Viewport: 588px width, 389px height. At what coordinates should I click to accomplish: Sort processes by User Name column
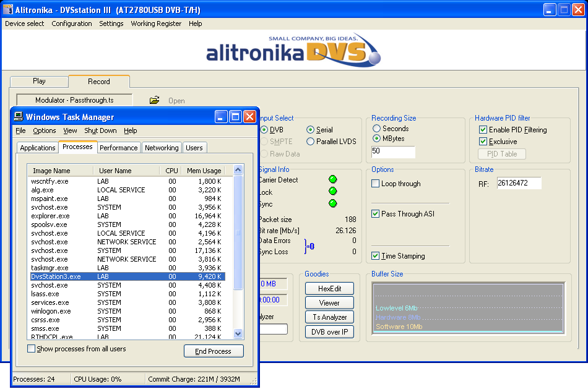tap(126, 171)
